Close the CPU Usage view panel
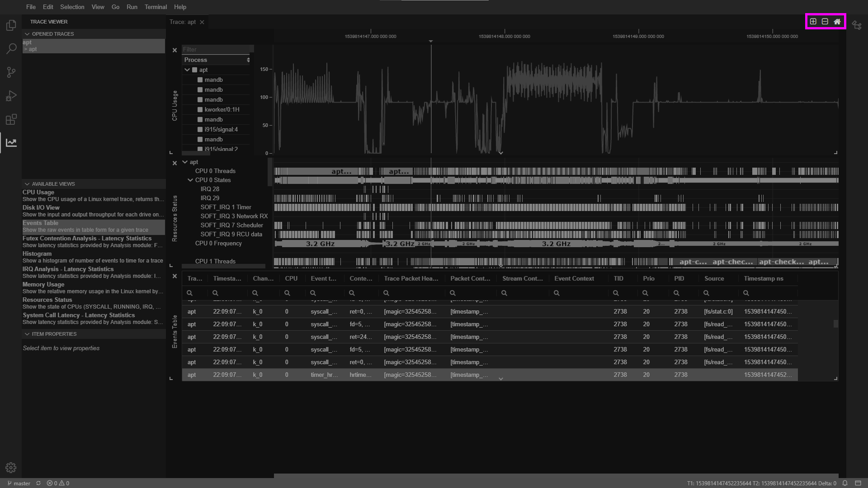The image size is (868, 488). [175, 50]
